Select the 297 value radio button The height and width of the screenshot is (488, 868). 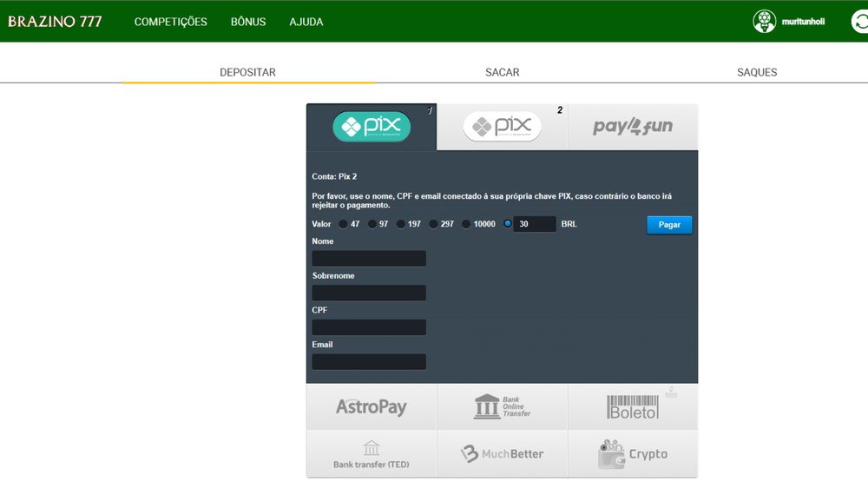pyautogui.click(x=433, y=224)
